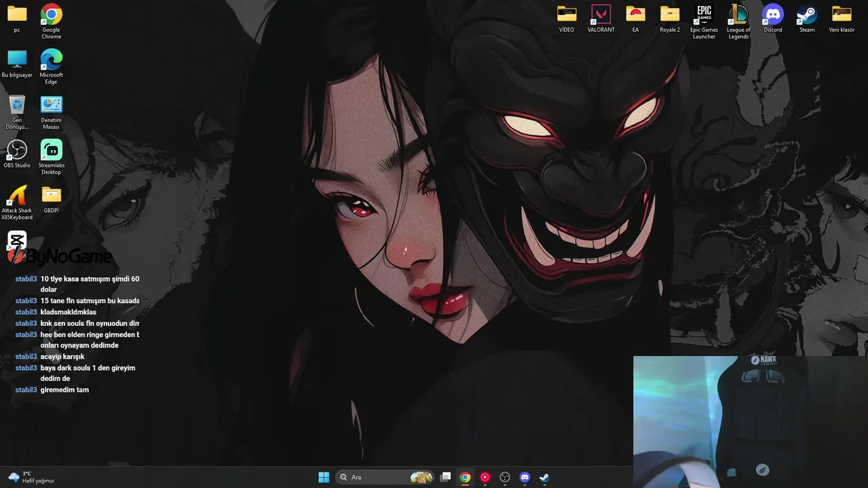Select Streamlabs Desktop shortcut
Viewport: 868px width, 488px height.
(x=52, y=157)
